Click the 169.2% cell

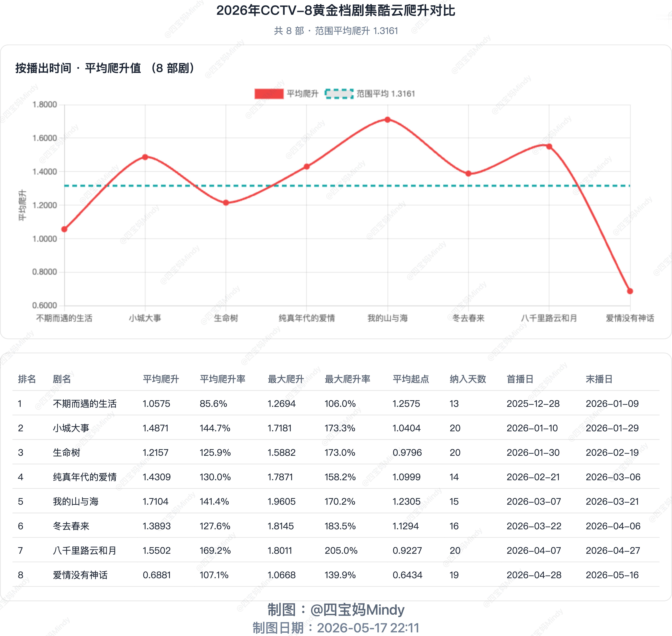point(215,551)
